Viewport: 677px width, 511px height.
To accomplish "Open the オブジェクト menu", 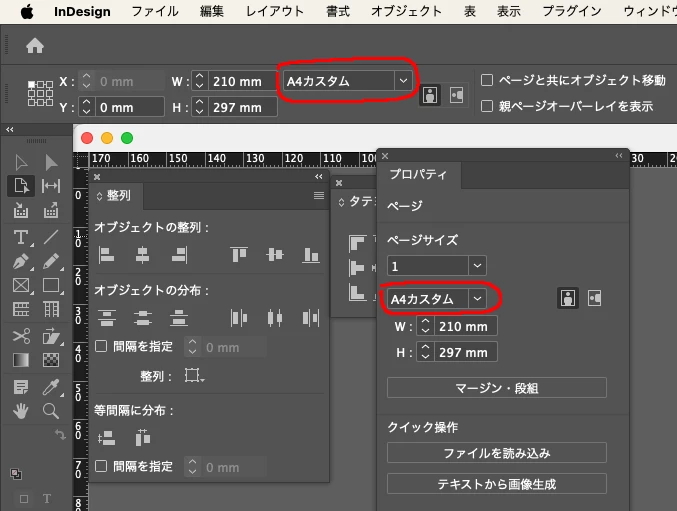I will coord(406,11).
